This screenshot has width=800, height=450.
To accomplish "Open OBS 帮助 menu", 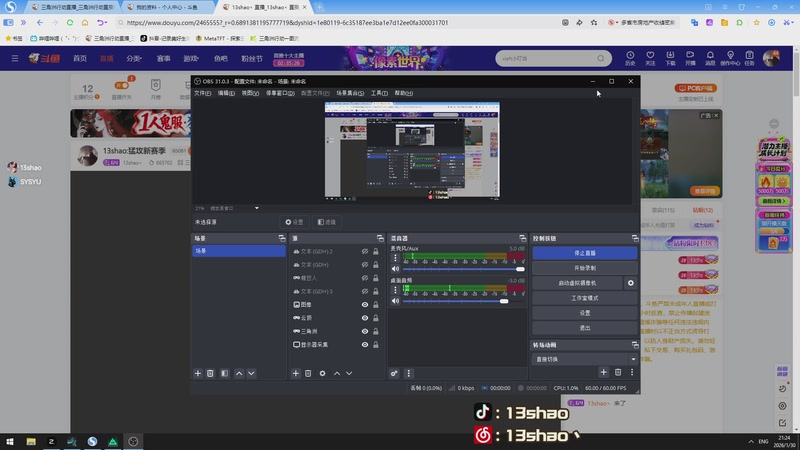I will (404, 93).
